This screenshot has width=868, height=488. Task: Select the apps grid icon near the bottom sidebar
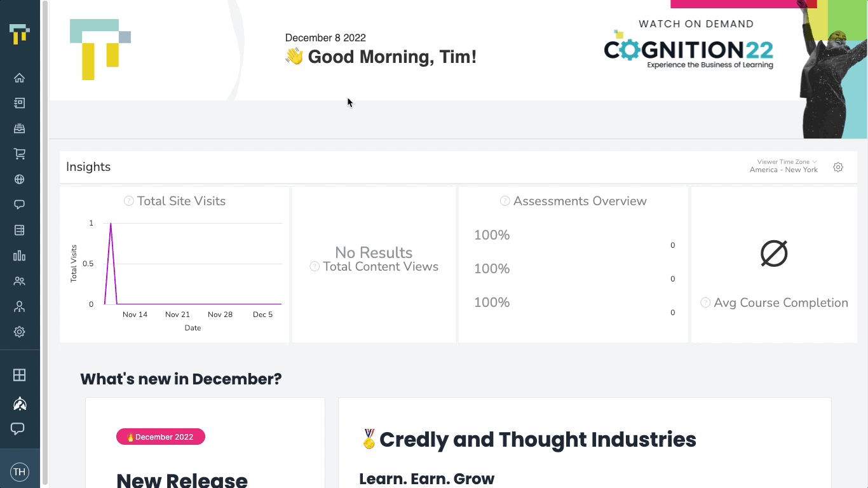[20, 375]
